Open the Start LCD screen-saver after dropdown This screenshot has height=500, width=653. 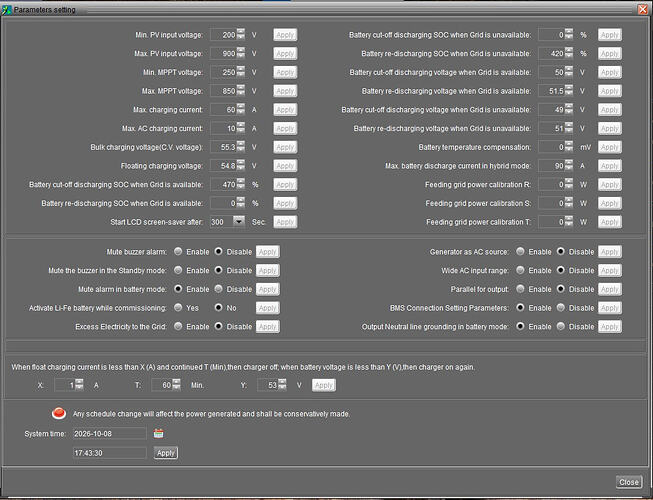[239, 221]
